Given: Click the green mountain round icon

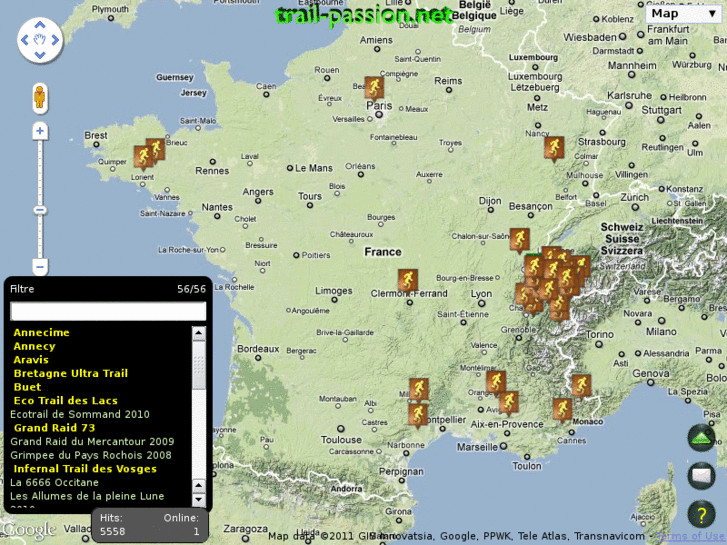Looking at the screenshot, I should tap(701, 438).
